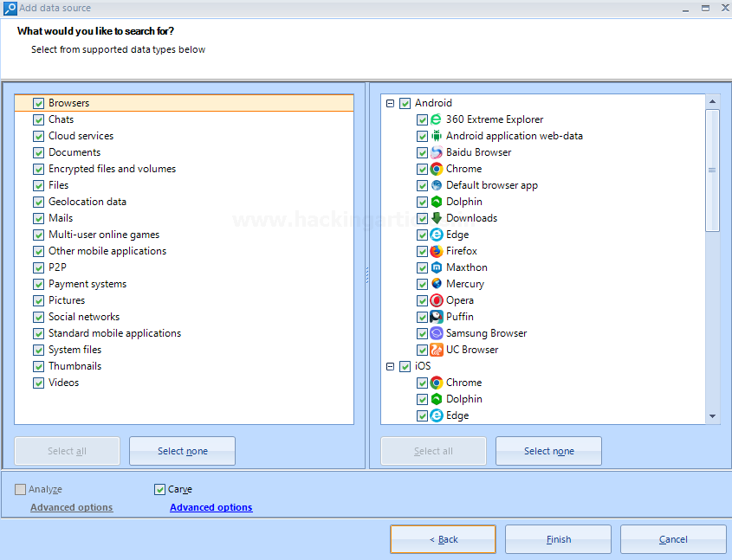The image size is (732, 560).
Task: Collapse the iOS tree node
Action: pos(390,366)
